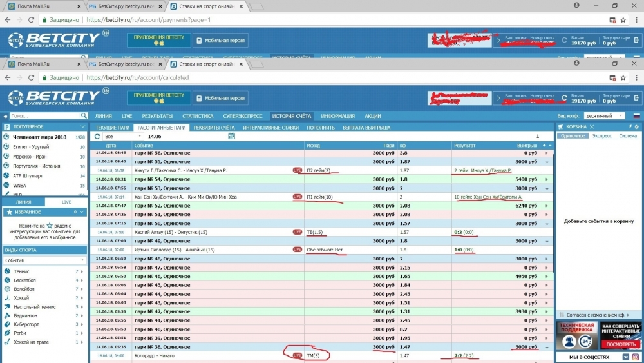Click the Мобильная версия button
The height and width of the screenshot is (363, 644).
pyautogui.click(x=220, y=98)
